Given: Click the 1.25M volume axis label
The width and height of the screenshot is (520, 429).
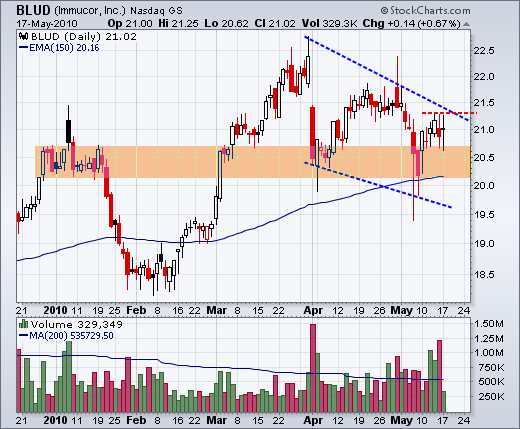Looking at the screenshot, I should (489, 339).
